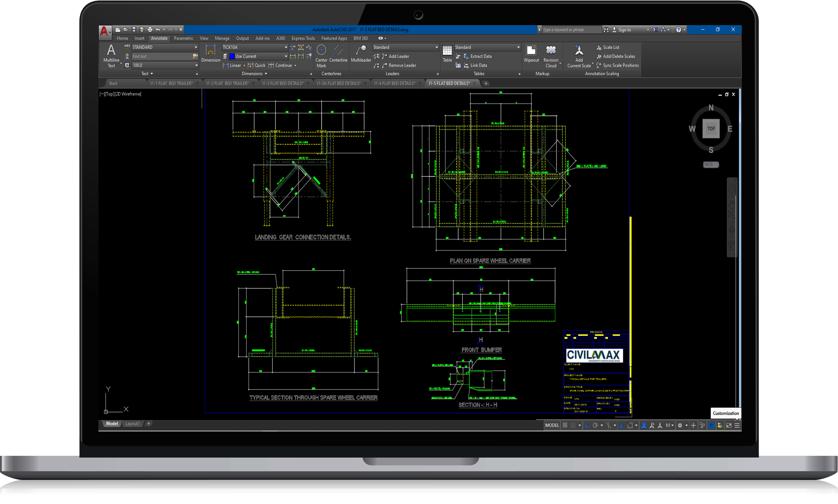Click the Quick dimension tool
The image size is (838, 504).
click(x=256, y=65)
